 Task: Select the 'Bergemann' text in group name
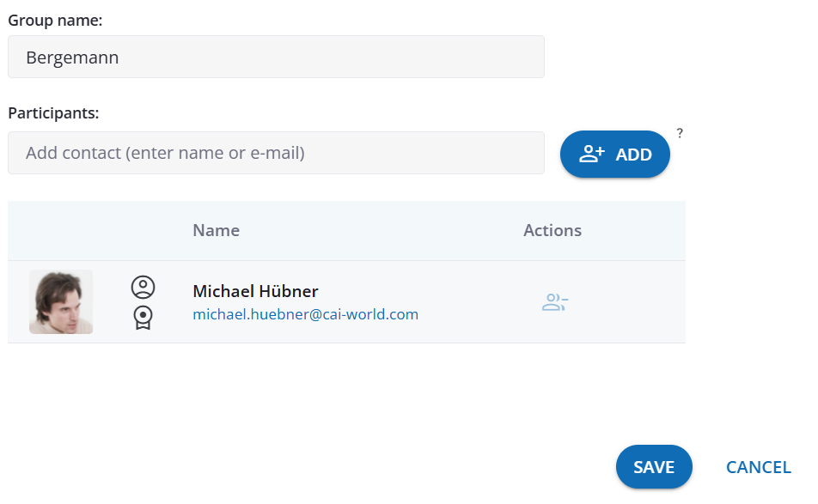tap(72, 58)
